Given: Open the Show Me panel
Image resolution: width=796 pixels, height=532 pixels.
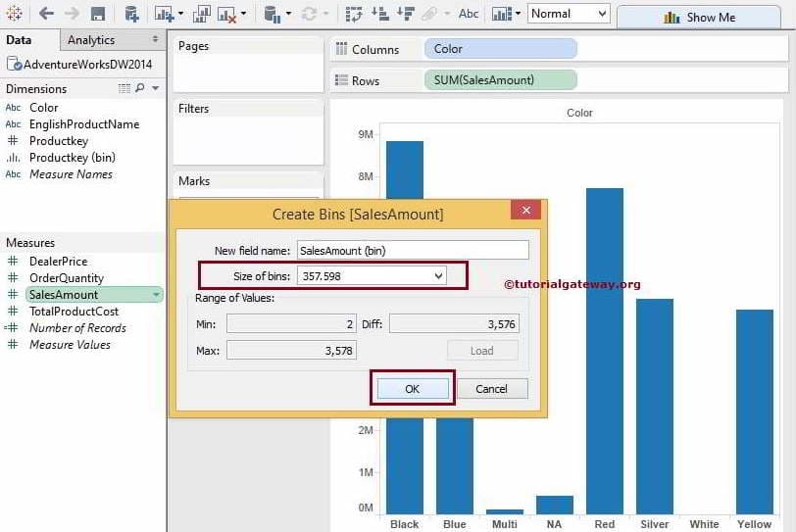Looking at the screenshot, I should pyautogui.click(x=699, y=18).
